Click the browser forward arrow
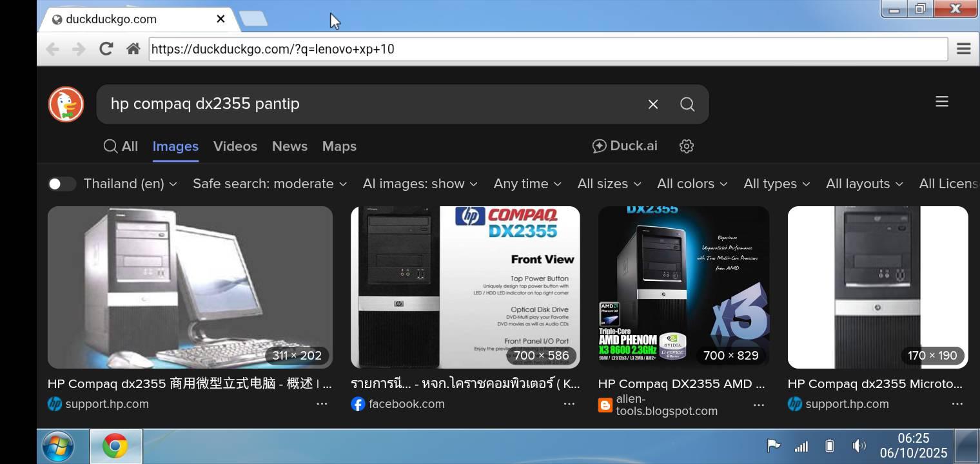The width and height of the screenshot is (980, 464). coord(79,49)
